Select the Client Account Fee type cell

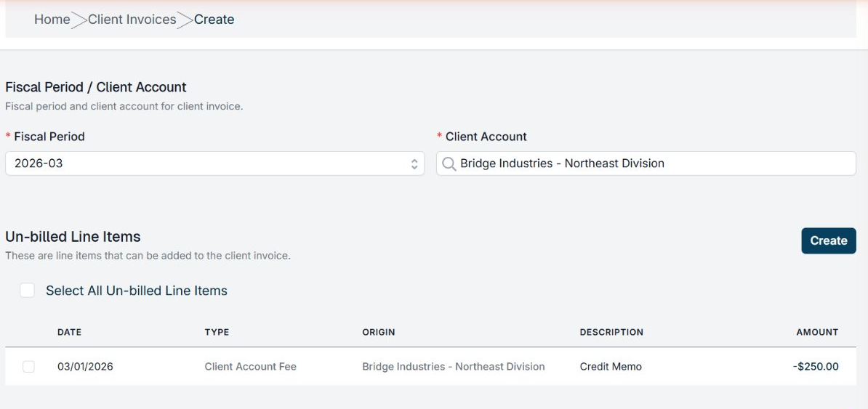[x=250, y=367]
